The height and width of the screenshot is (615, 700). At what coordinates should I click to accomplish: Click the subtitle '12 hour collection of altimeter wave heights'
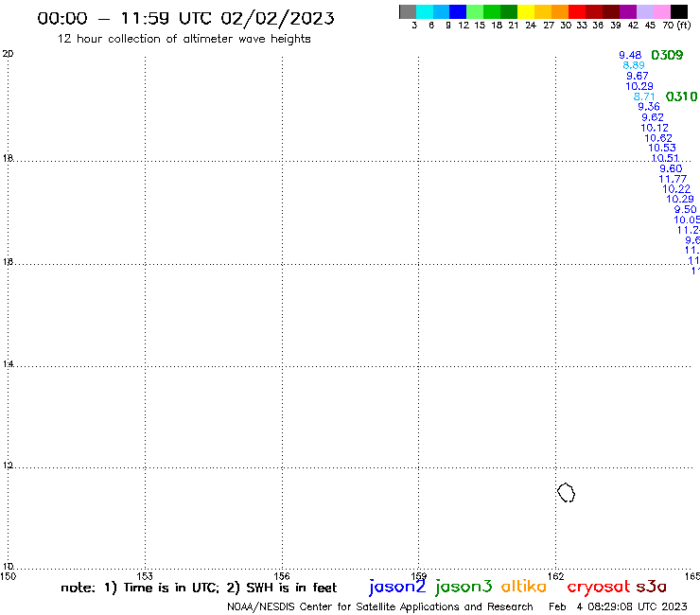(x=184, y=39)
